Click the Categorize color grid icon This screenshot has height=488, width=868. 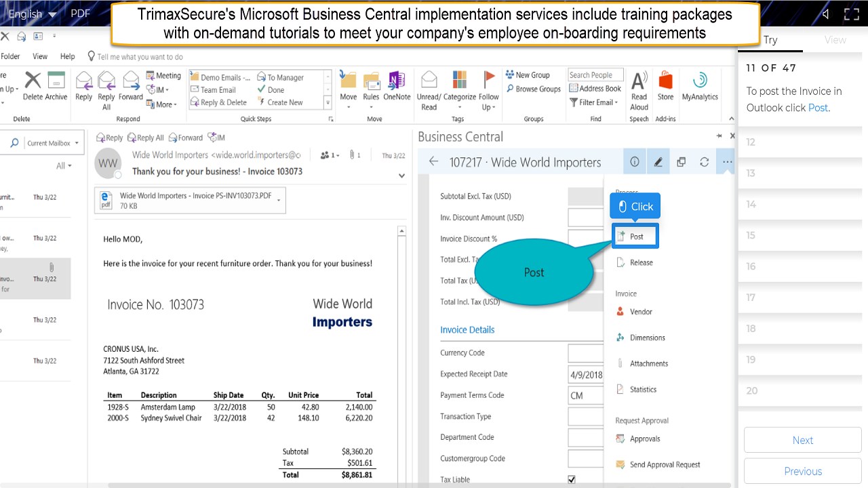pyautogui.click(x=459, y=80)
